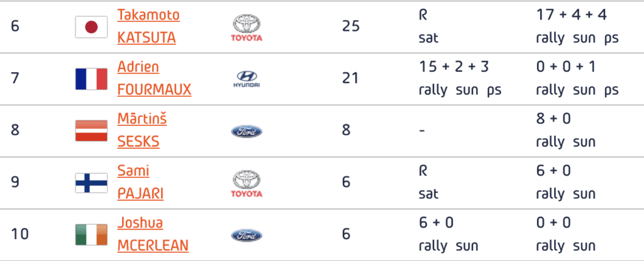Open Mārtinš Sesks' driver profile link
The width and height of the screenshot is (644, 261).
142,130
